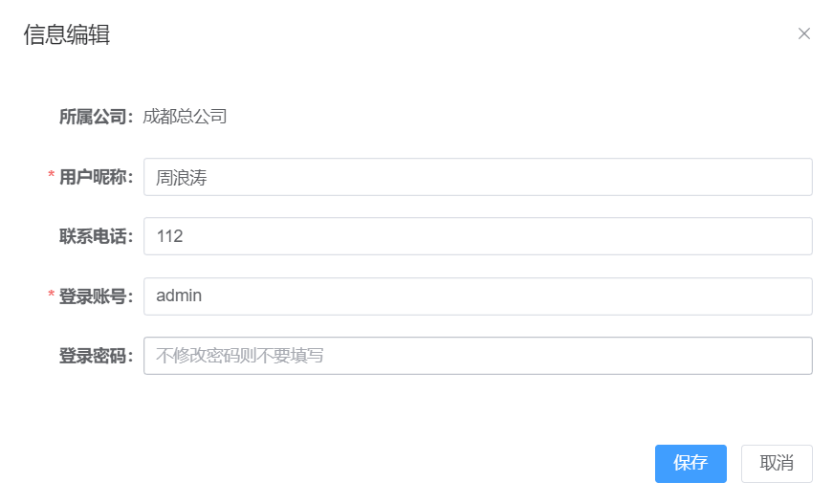Image resolution: width=833 pixels, height=504 pixels.
Task: Select the 成都总公司 company text
Action: (185, 117)
